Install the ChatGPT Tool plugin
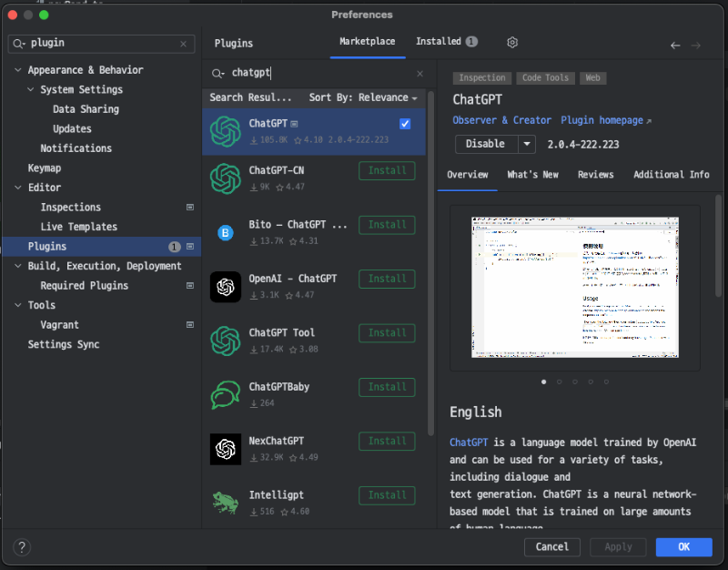This screenshot has height=570, width=728. pyautogui.click(x=387, y=332)
